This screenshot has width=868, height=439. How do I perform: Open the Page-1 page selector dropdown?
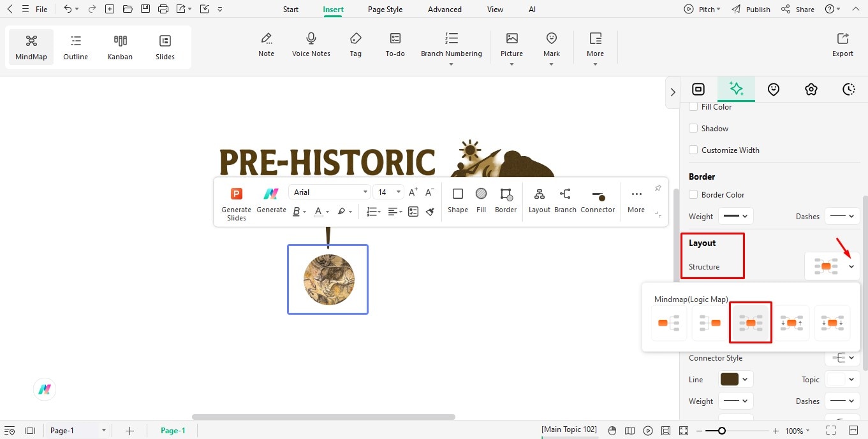pos(78,431)
